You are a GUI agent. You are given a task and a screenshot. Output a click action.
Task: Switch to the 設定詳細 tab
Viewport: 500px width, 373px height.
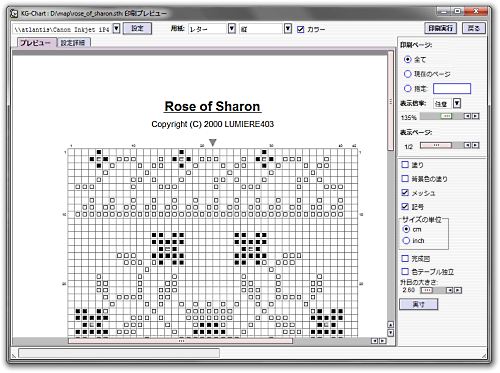pos(73,43)
